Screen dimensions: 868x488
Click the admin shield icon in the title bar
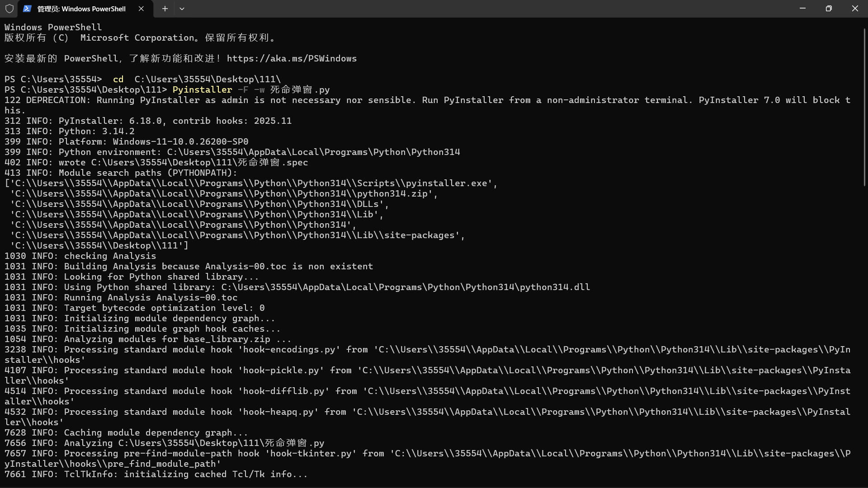tap(9, 9)
